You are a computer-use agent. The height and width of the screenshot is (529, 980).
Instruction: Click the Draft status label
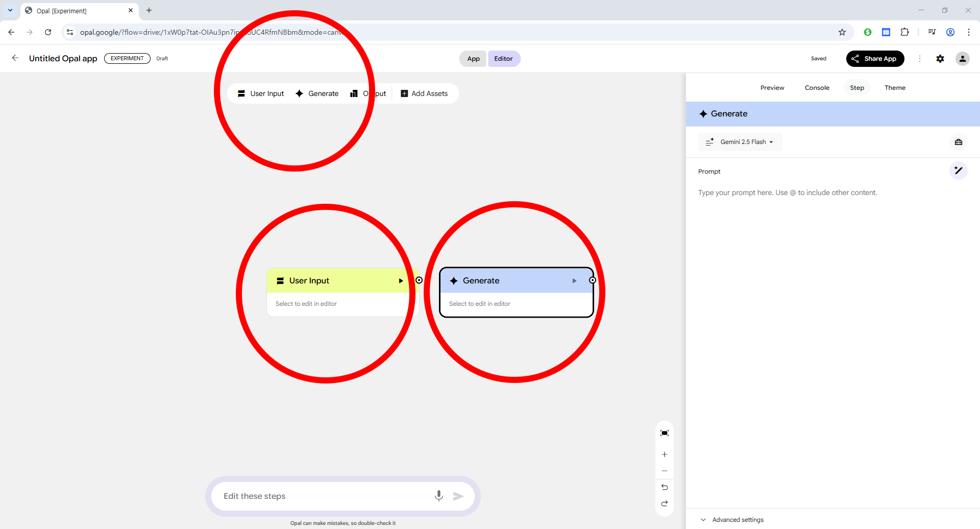[x=162, y=59]
